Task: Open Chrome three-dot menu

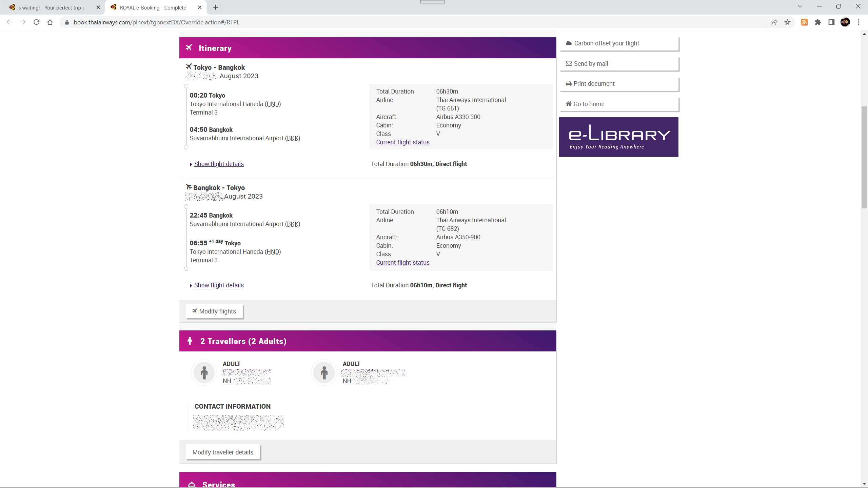Action: (859, 22)
